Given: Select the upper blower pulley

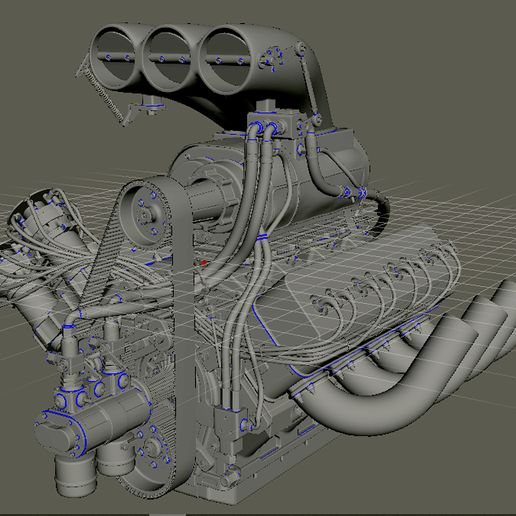Looking at the screenshot, I should coord(145,215).
